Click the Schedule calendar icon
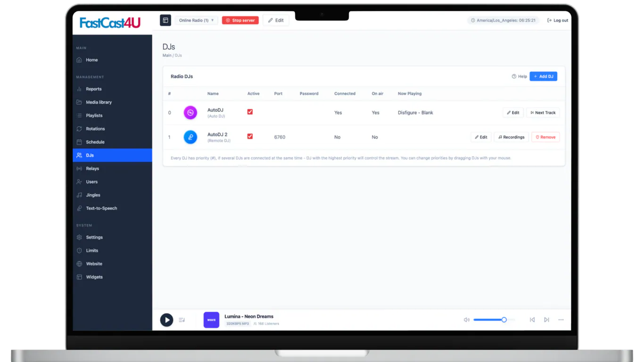 click(x=79, y=142)
